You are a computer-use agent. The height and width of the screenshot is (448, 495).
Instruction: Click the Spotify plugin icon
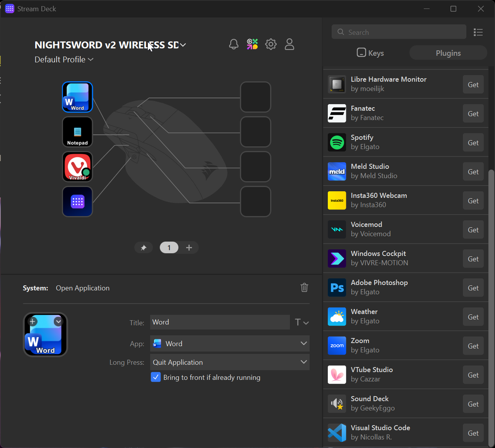pyautogui.click(x=337, y=142)
